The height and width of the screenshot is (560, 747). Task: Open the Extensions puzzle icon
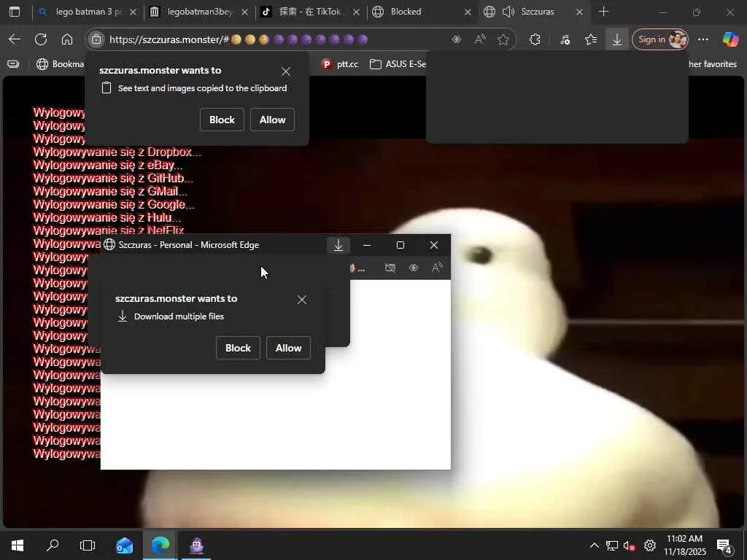click(535, 39)
